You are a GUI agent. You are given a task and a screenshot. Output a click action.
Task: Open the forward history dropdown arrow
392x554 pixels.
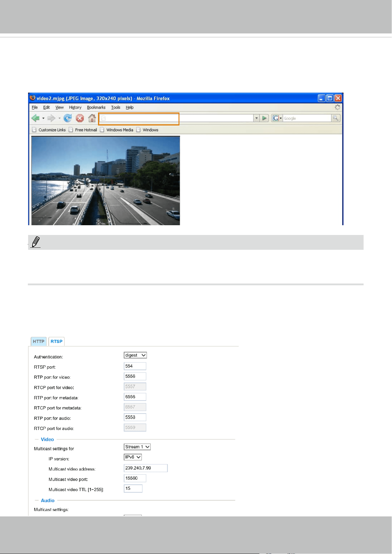pyautogui.click(x=60, y=118)
